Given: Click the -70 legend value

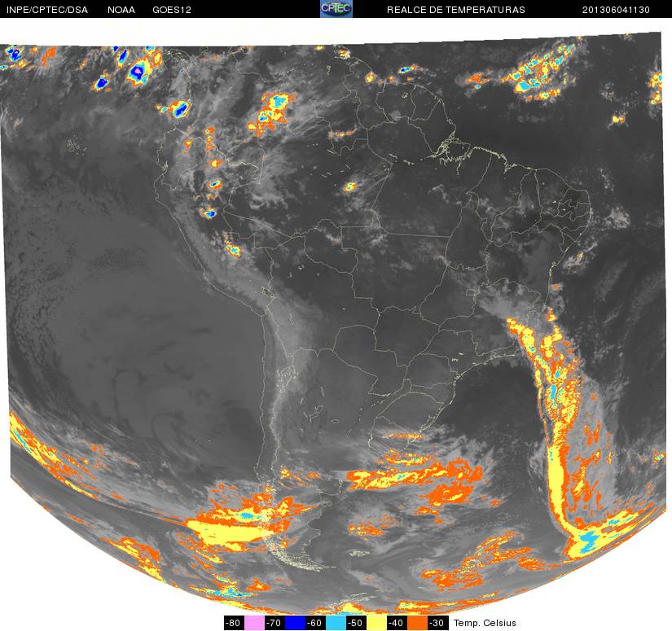Looking at the screenshot, I should [x=275, y=623].
